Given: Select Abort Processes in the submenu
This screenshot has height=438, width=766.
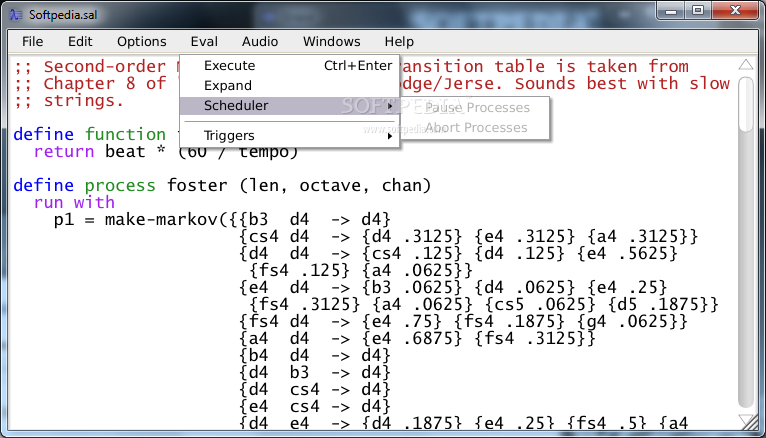Looking at the screenshot, I should click(476, 127).
